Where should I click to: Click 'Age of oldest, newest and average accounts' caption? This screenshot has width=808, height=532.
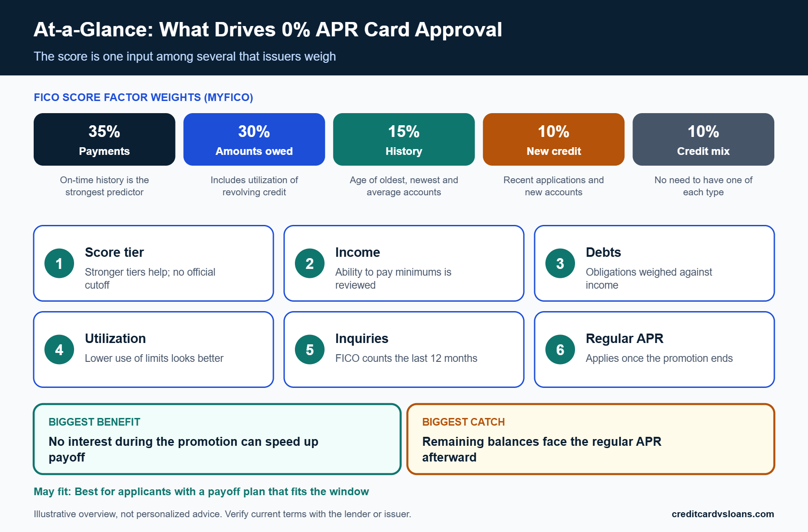(404, 186)
